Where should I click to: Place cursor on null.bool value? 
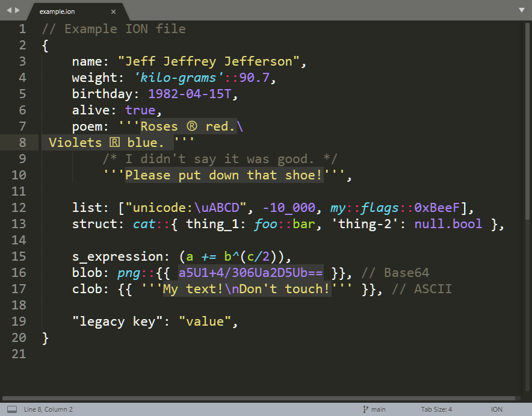tap(448, 224)
